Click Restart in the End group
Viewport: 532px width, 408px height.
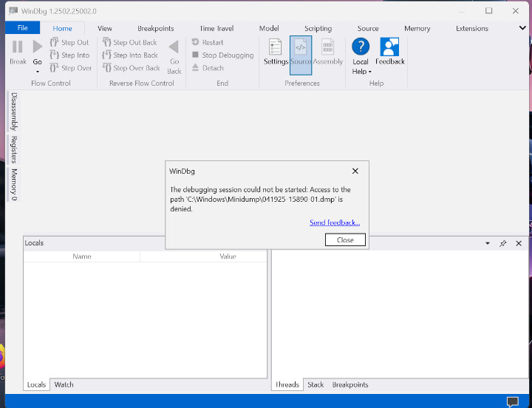(x=208, y=42)
